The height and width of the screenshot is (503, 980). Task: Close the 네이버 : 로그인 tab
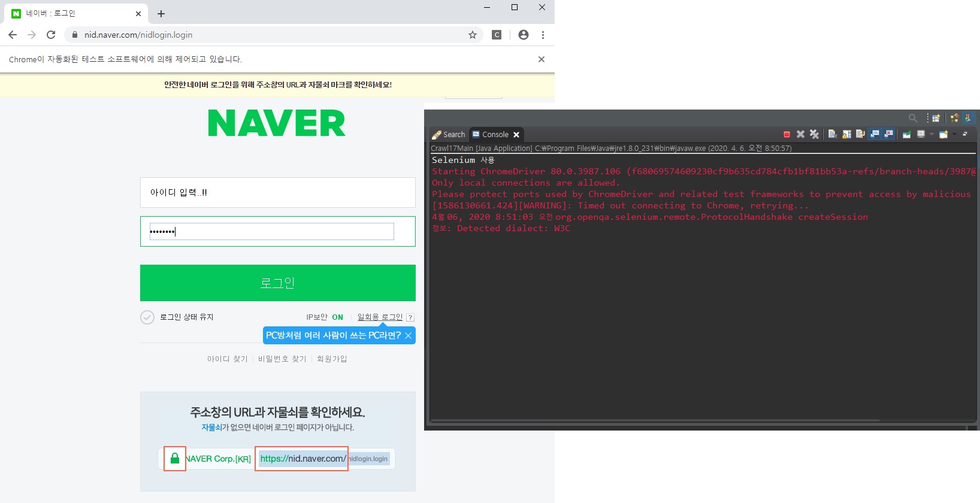(x=138, y=13)
